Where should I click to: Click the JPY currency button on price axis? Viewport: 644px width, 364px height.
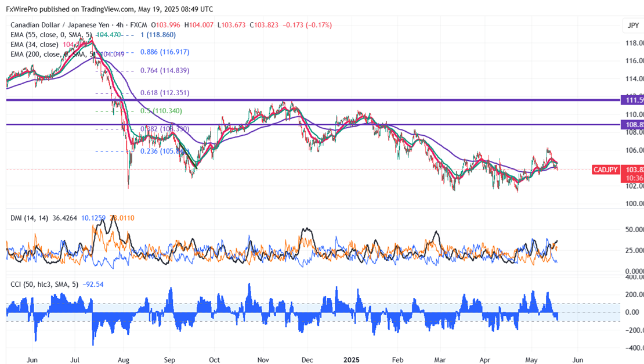point(633,26)
